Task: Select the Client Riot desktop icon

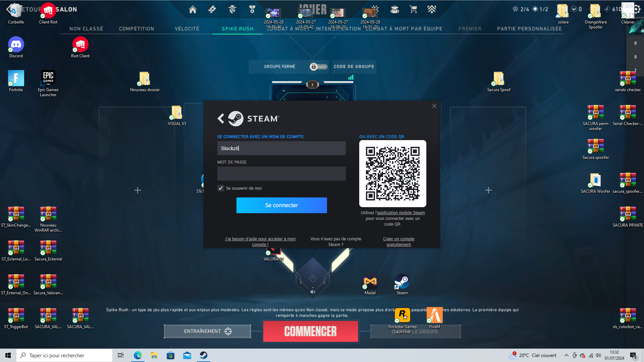Action: (48, 13)
